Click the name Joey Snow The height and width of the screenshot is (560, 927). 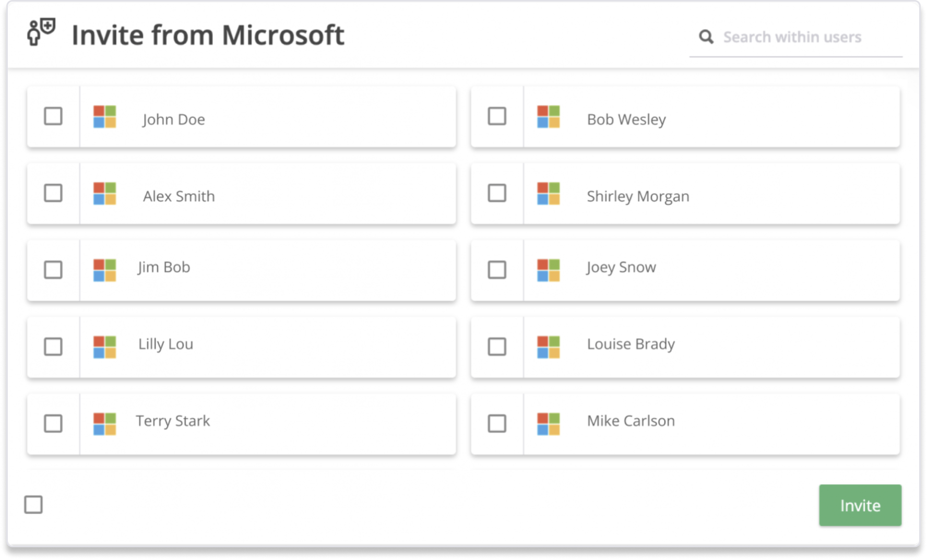pos(621,267)
